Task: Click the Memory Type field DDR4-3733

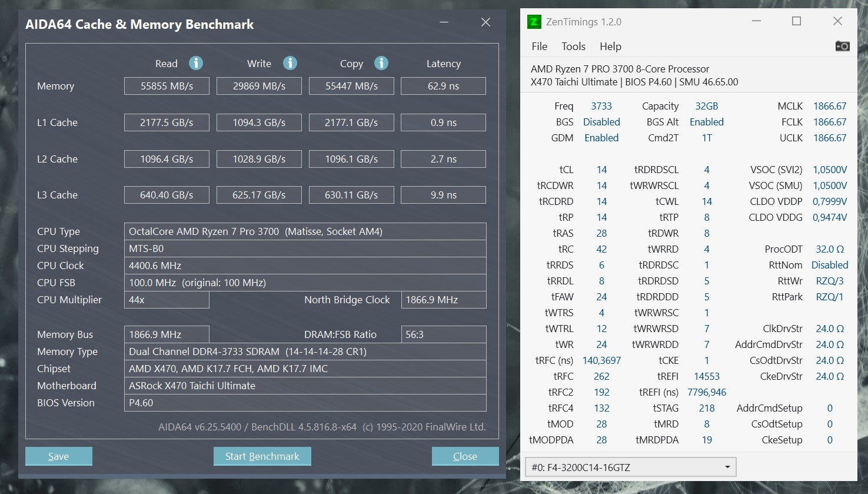Action: [x=305, y=352]
